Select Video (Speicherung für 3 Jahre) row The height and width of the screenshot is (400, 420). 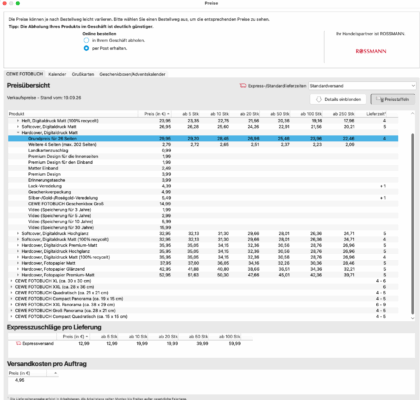tap(203, 210)
